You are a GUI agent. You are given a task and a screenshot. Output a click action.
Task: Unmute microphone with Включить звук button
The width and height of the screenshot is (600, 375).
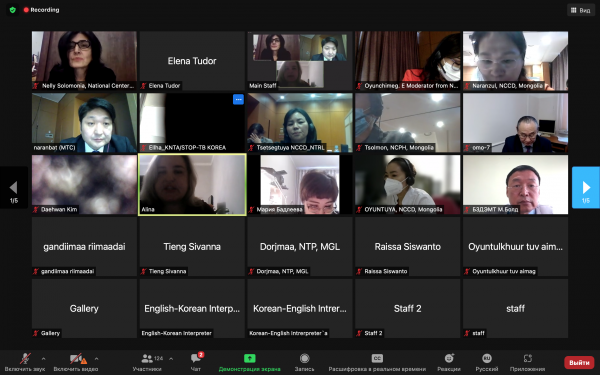(25, 362)
